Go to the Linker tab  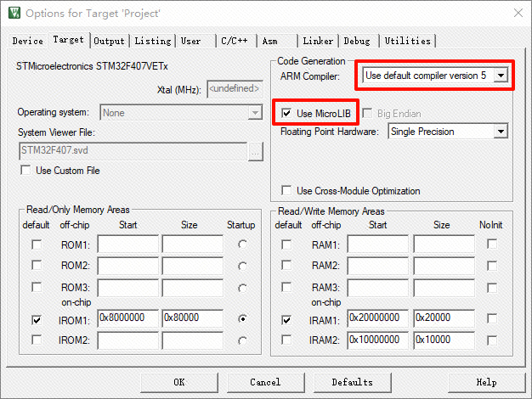(x=318, y=41)
